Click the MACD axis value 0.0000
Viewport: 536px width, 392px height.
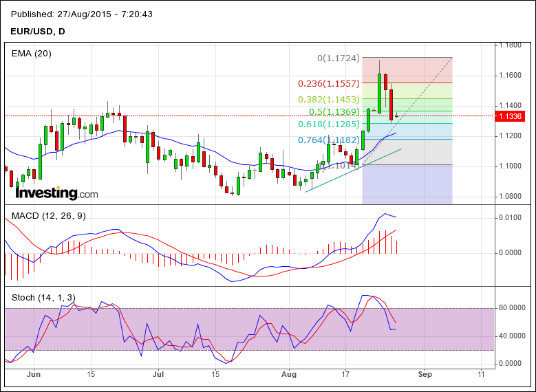click(510, 253)
